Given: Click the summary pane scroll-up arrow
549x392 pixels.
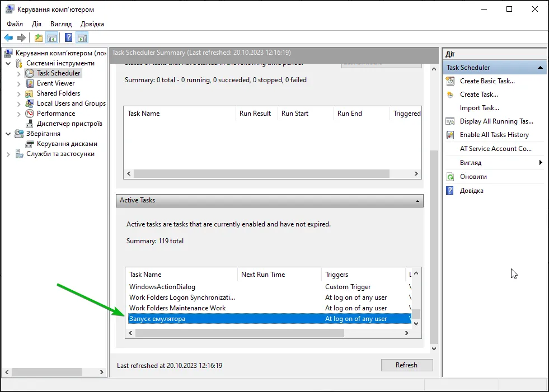Looking at the screenshot, I should click(x=434, y=69).
